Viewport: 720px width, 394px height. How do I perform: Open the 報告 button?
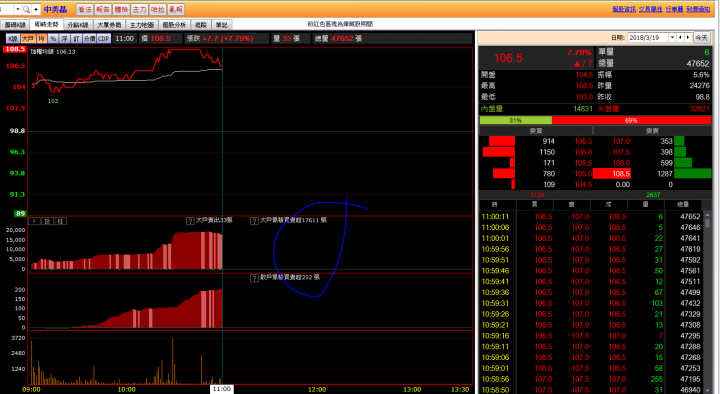103,9
